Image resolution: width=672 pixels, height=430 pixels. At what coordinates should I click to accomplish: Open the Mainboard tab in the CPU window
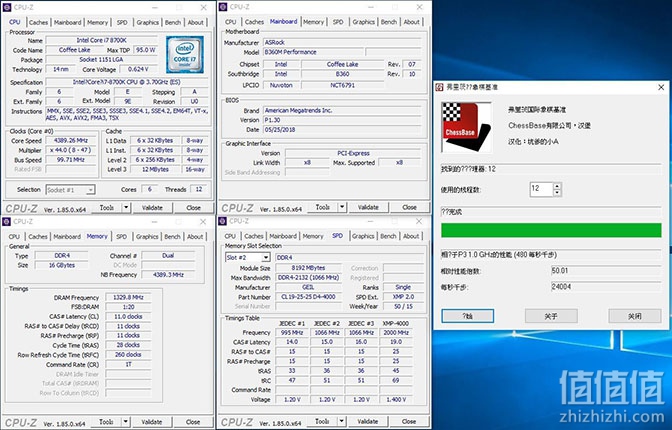coord(67,22)
